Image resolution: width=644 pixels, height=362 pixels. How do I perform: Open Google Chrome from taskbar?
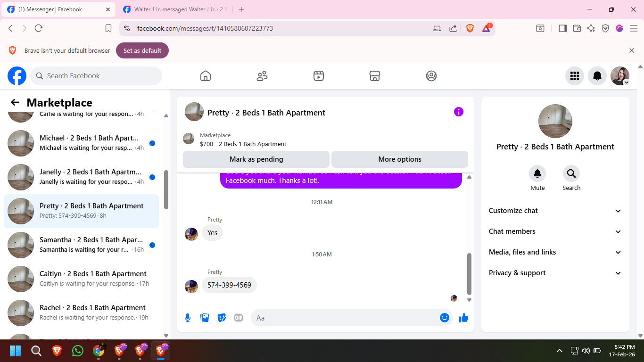coord(99,351)
